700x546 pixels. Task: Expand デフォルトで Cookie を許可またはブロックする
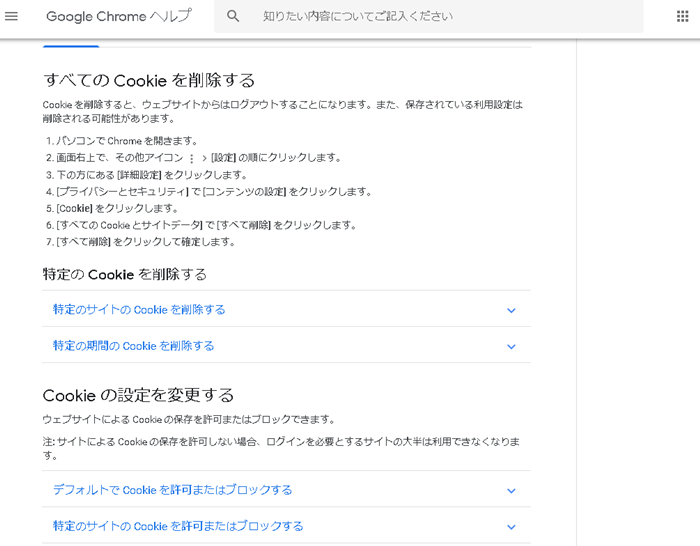click(x=286, y=490)
